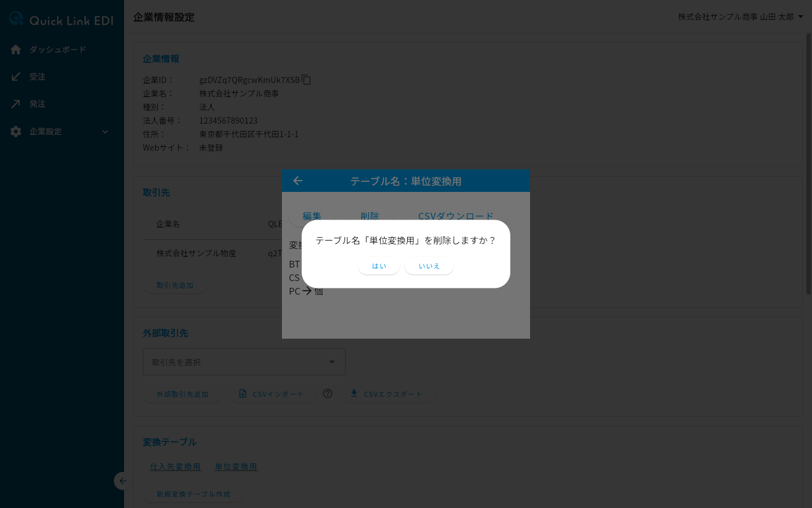Click the 外部取引先 section heading
The width and height of the screenshot is (812, 508).
point(165,333)
